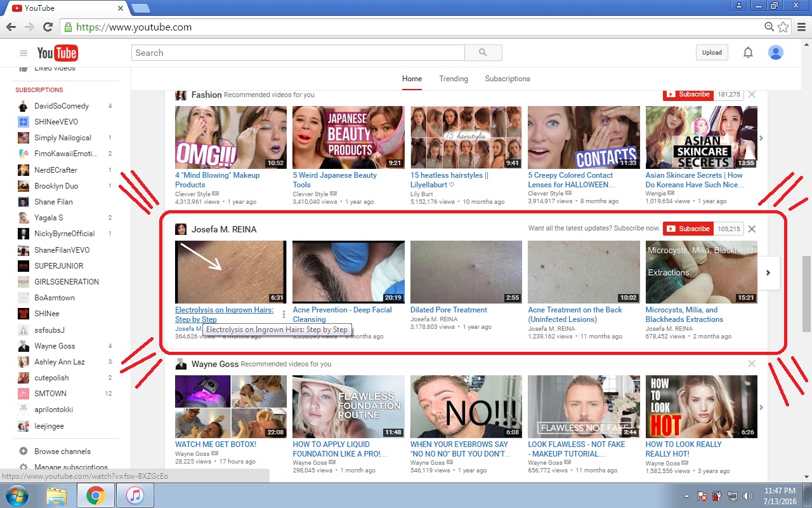812x508 pixels.
Task: Open the LOOK FLAWLESS - NOT FAKE video link
Action: 577,449
